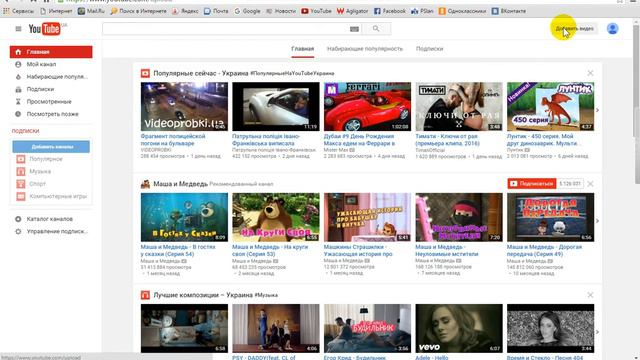The height and width of the screenshot is (360, 640).
Task: Click the Добавить каналы button
Action: [x=51, y=147]
